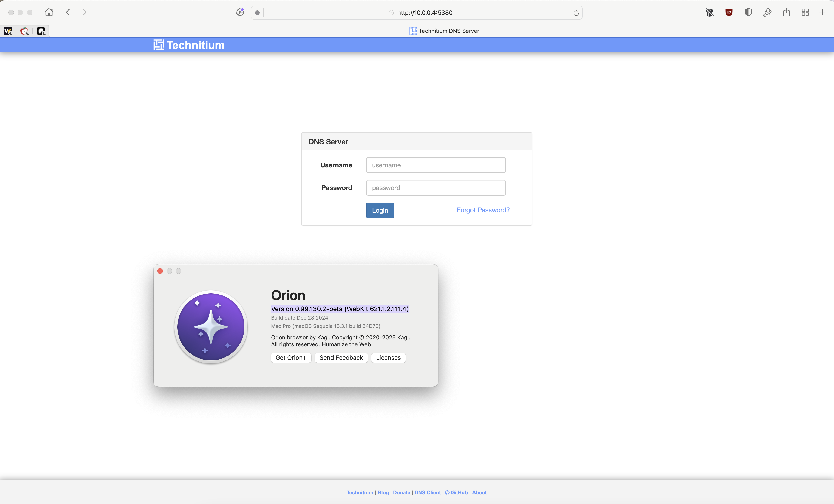Image resolution: width=834 pixels, height=504 pixels.
Task: Click the Orion app icon in about window
Action: (x=211, y=327)
